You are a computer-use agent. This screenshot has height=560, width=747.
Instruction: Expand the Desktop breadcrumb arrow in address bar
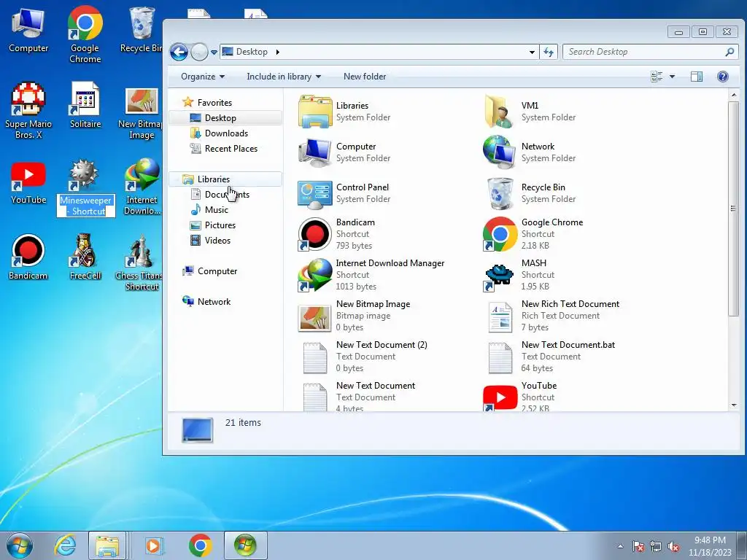tap(278, 52)
